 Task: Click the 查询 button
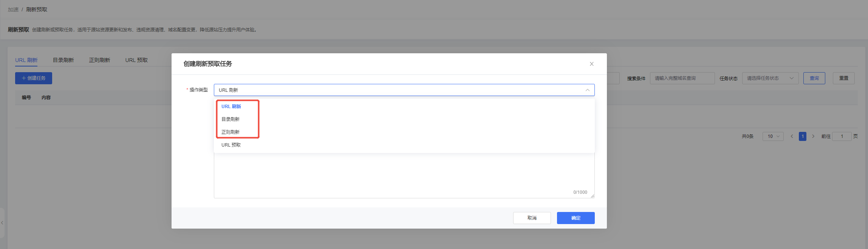(x=814, y=78)
